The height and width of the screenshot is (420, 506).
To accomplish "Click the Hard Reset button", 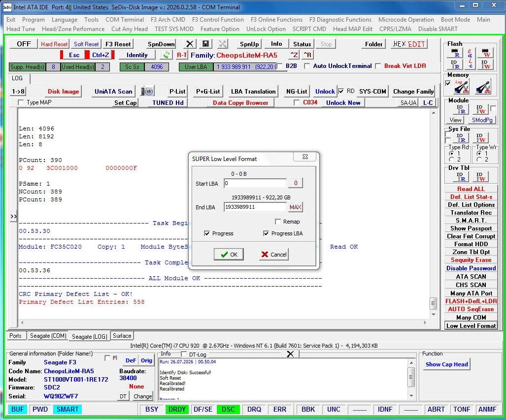I will click(x=54, y=44).
